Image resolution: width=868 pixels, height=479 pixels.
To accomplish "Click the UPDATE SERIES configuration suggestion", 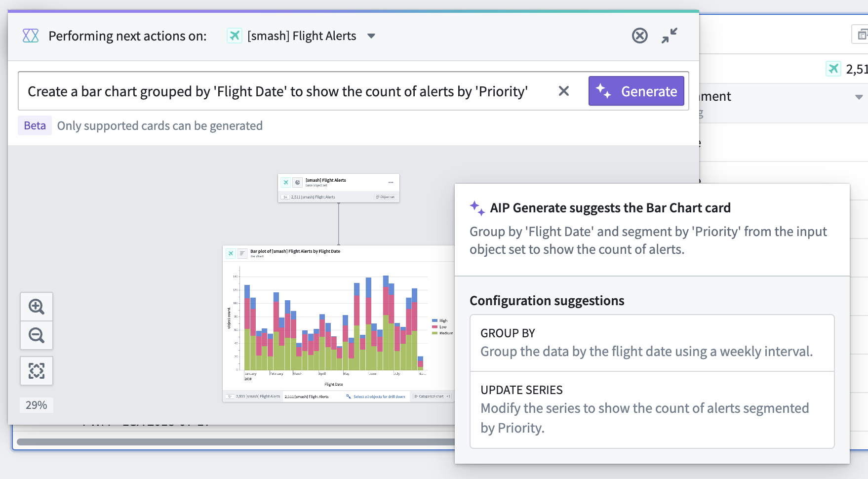I will coord(652,410).
